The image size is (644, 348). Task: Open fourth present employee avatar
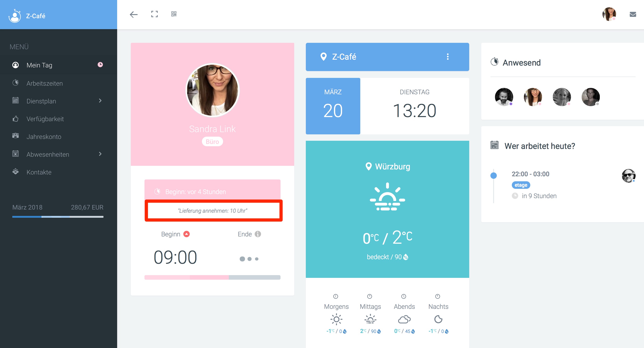click(x=591, y=97)
